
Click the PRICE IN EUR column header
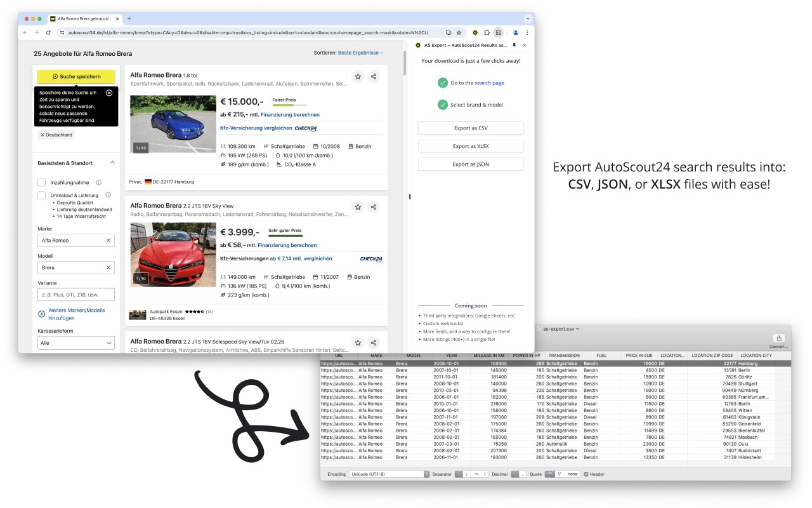click(x=639, y=356)
